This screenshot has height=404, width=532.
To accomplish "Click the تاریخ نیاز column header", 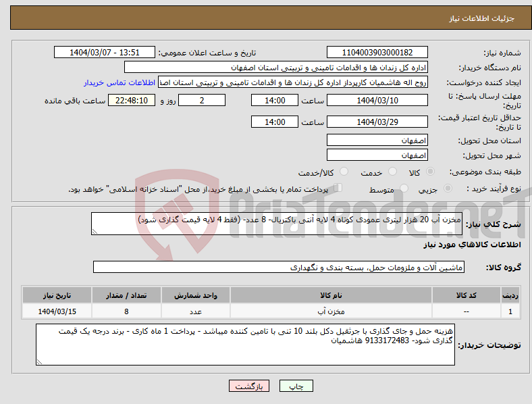I will 57,295.
